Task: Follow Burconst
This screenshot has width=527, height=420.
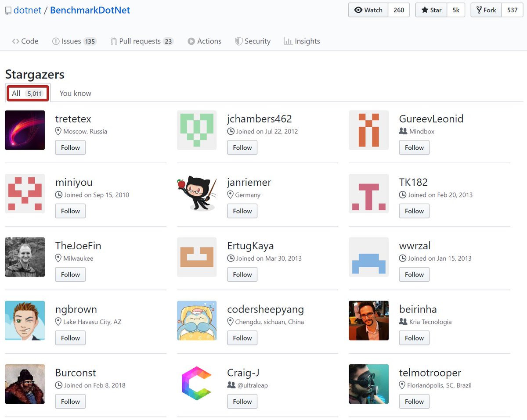Action: point(70,402)
